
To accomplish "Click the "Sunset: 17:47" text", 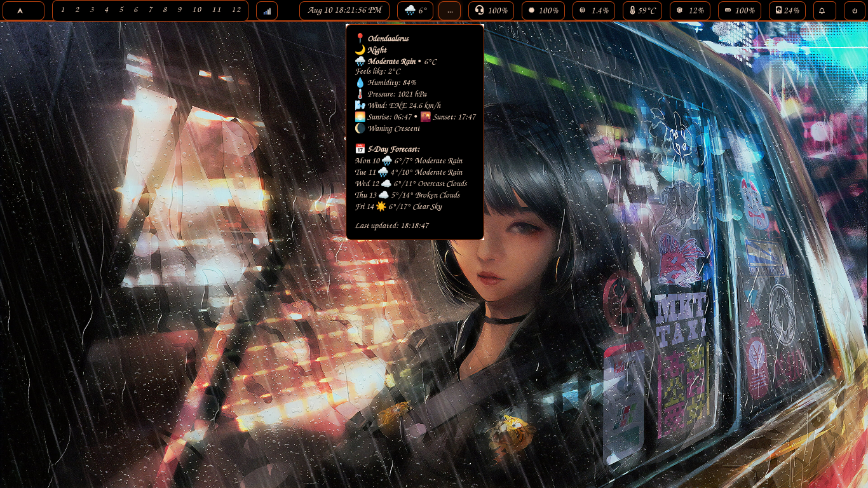I will click(454, 117).
